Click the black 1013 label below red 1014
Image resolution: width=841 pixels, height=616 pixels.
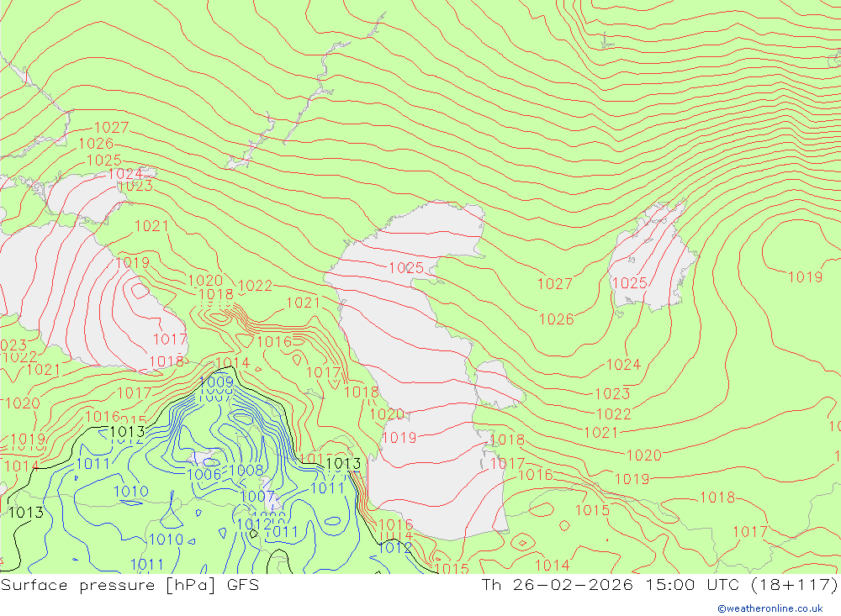26,513
